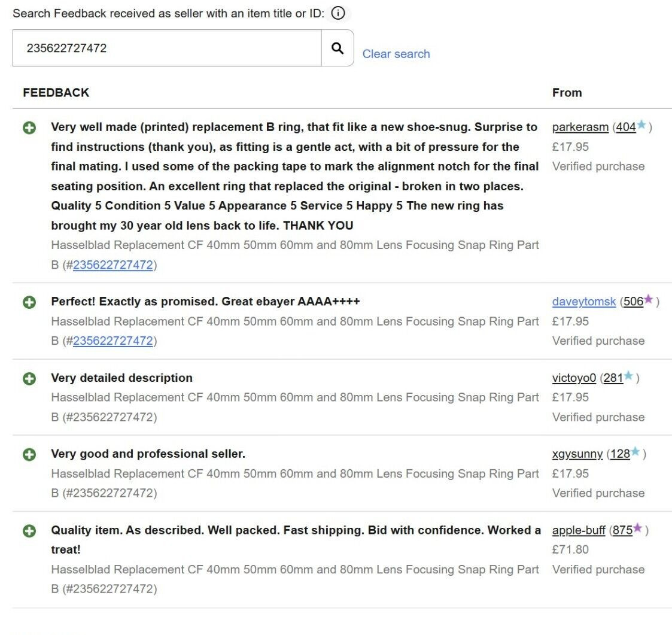Click the green plus beside "Very good and professional seller"
This screenshot has width=672, height=635.
[x=29, y=454]
